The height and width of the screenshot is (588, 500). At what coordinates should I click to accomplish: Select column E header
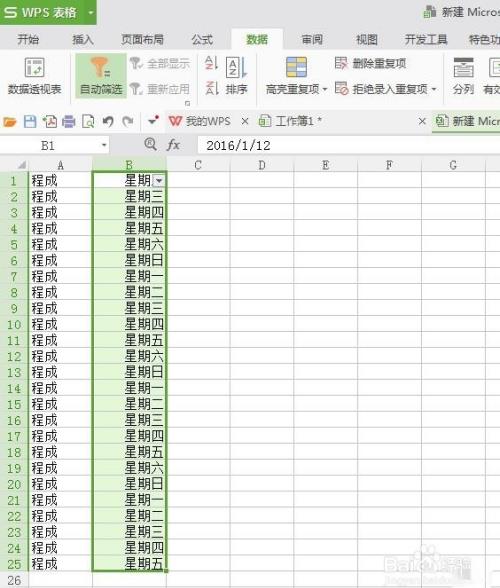[x=326, y=165]
